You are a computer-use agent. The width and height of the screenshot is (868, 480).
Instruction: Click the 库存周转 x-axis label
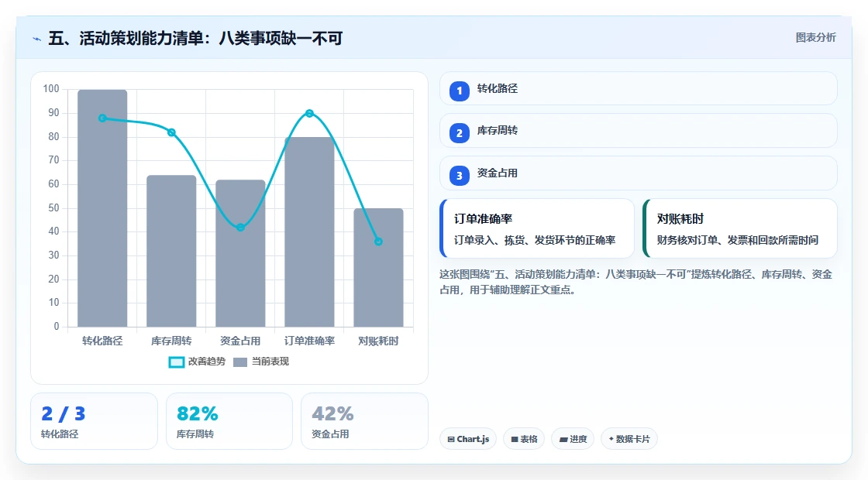(x=171, y=341)
